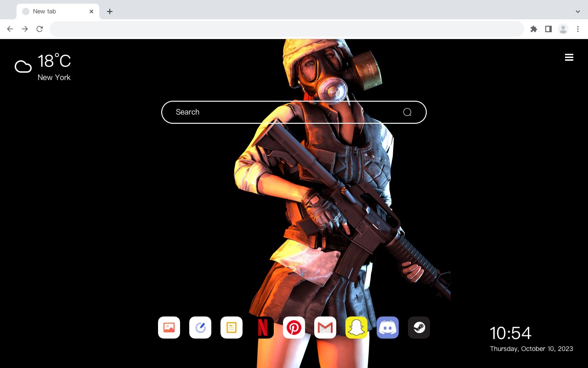Toggle the browser side panel

pyautogui.click(x=548, y=29)
